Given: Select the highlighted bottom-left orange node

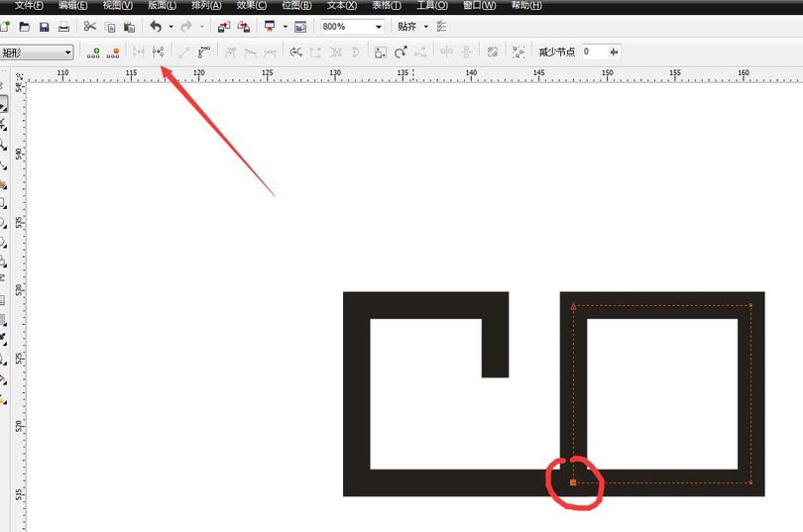Looking at the screenshot, I should 573,482.
